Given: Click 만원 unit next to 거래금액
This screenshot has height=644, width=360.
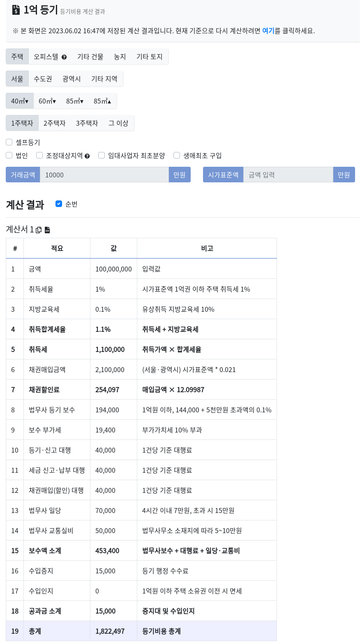Looking at the screenshot, I should 180,175.
